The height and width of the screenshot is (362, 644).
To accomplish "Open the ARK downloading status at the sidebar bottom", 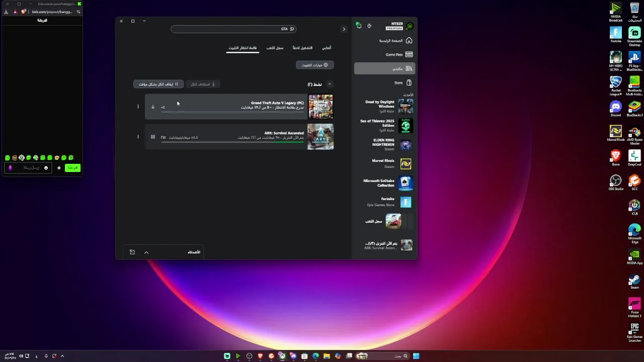I will tap(385, 245).
